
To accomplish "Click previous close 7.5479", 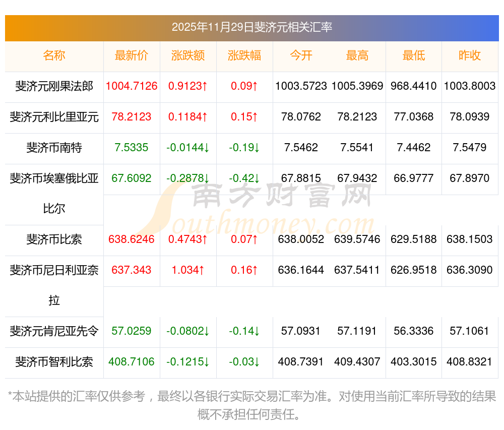I will (470, 148).
